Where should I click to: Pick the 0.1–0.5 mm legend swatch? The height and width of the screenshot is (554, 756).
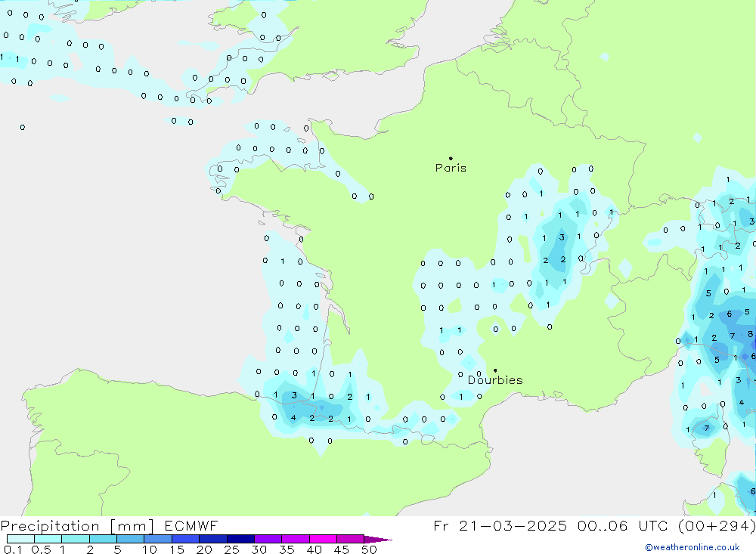tap(20, 539)
